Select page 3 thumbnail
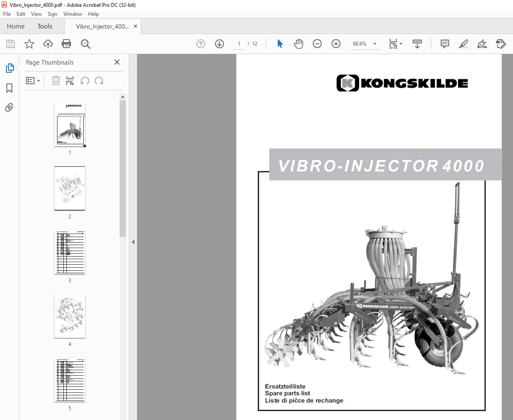Image resolution: width=513 pixels, height=420 pixels. 70,252
